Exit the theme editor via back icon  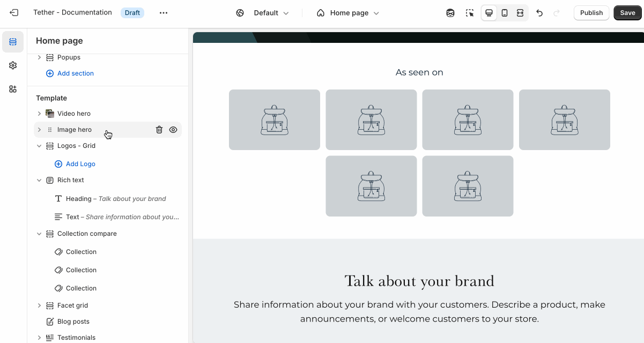click(x=14, y=13)
